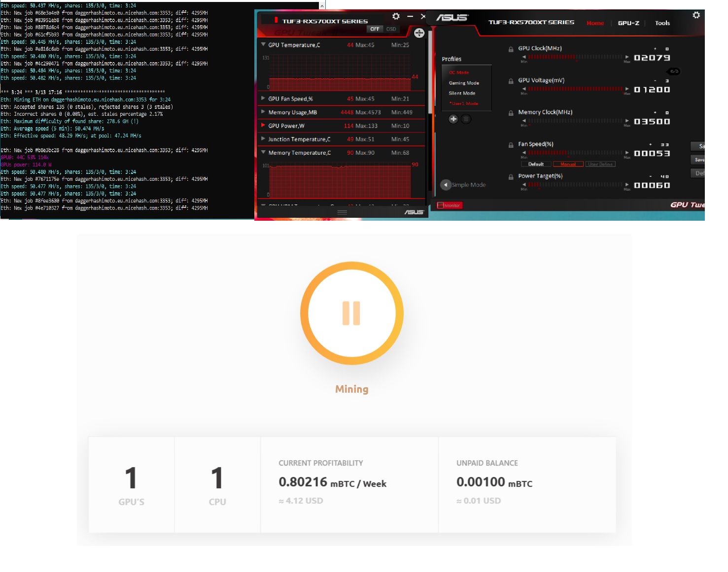Select User1 Mode profile
This screenshot has width=728, height=572.
pos(463,103)
